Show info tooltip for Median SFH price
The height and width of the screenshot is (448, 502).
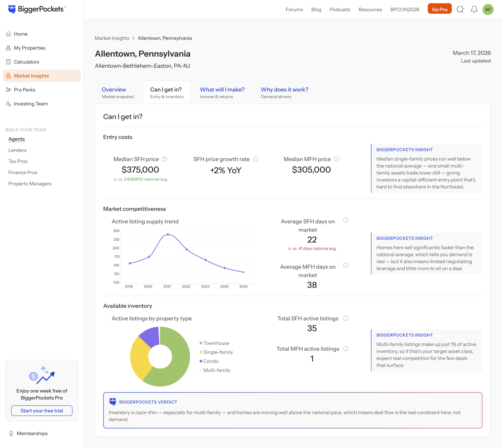point(165,159)
